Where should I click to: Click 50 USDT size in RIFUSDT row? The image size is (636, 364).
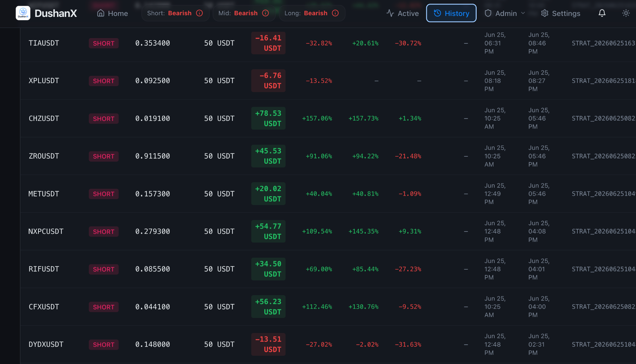point(219,269)
